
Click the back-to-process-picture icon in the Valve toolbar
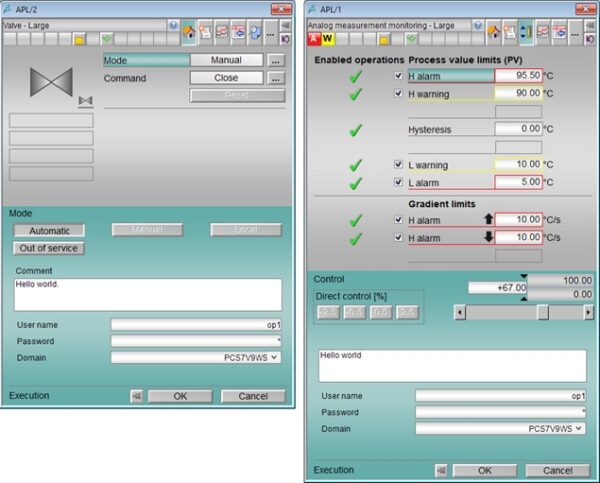tap(285, 39)
